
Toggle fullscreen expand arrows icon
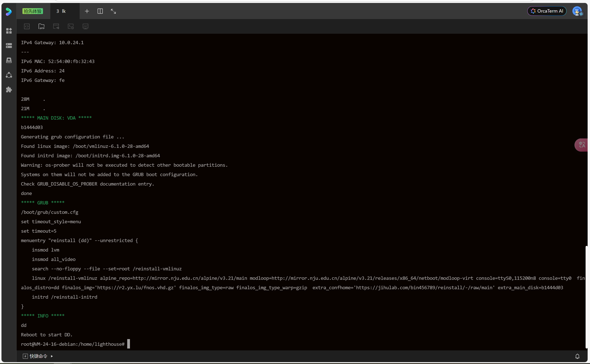pos(113,11)
